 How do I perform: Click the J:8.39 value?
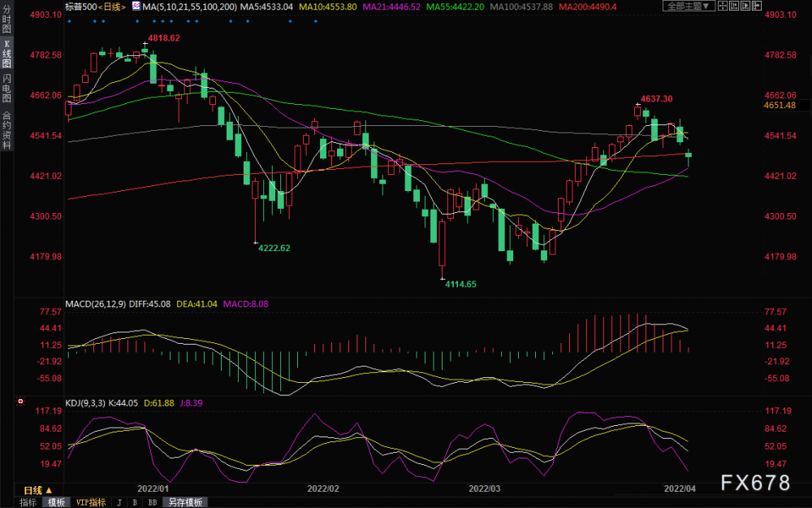[191, 403]
